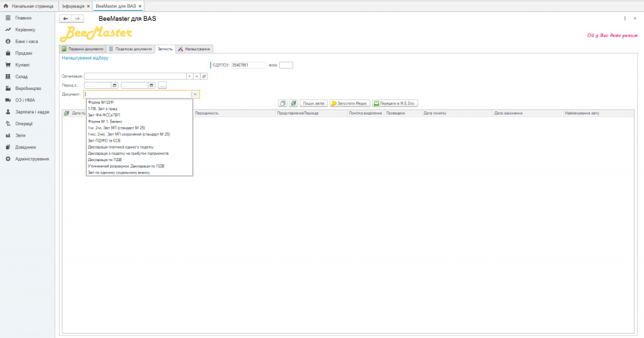Switch to Первинні документи tab

[83, 49]
